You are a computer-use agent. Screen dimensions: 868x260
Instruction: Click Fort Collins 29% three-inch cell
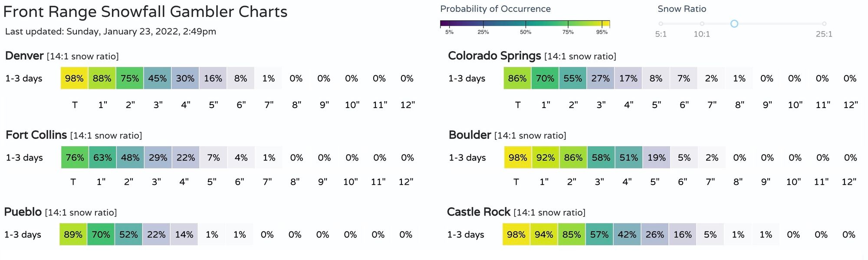point(158,158)
